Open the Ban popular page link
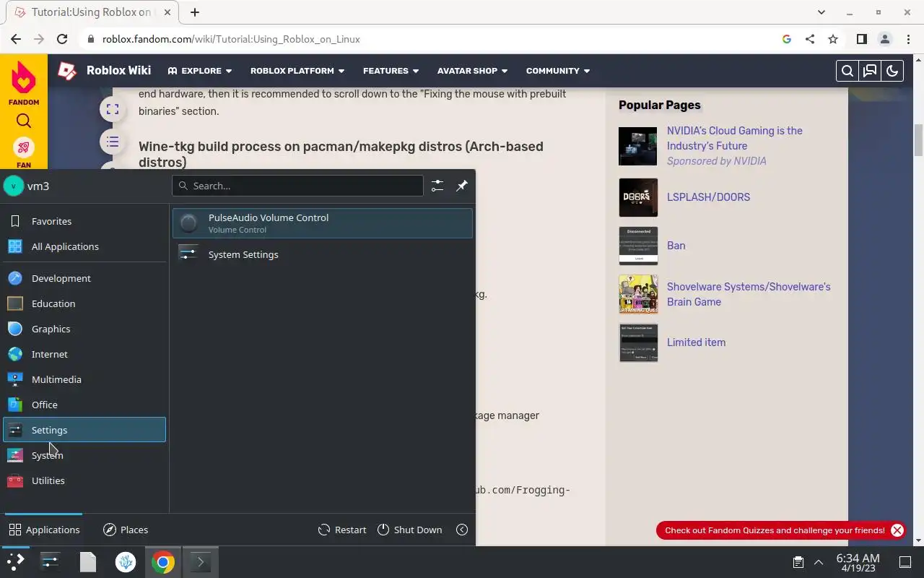The width and height of the screenshot is (924, 578). pyautogui.click(x=676, y=246)
